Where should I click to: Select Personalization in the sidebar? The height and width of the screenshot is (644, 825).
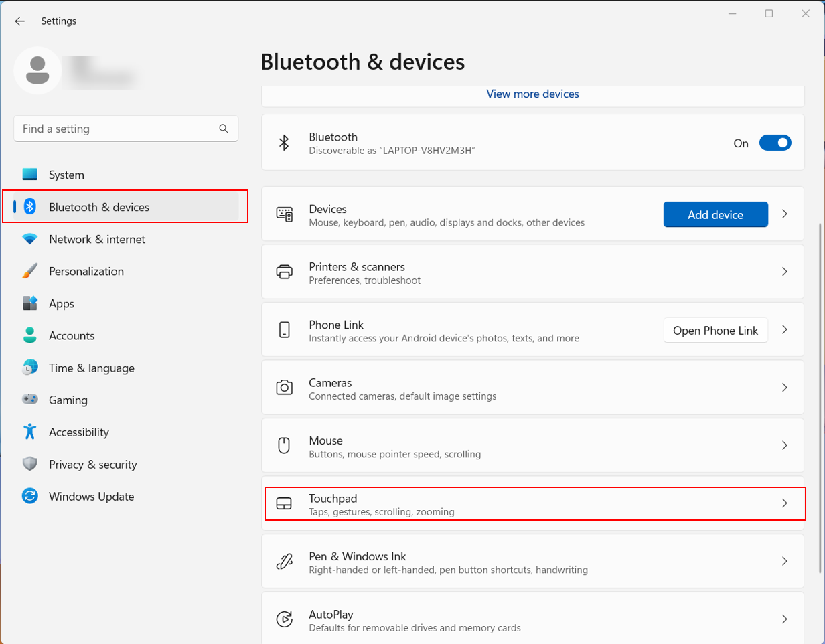tap(86, 271)
